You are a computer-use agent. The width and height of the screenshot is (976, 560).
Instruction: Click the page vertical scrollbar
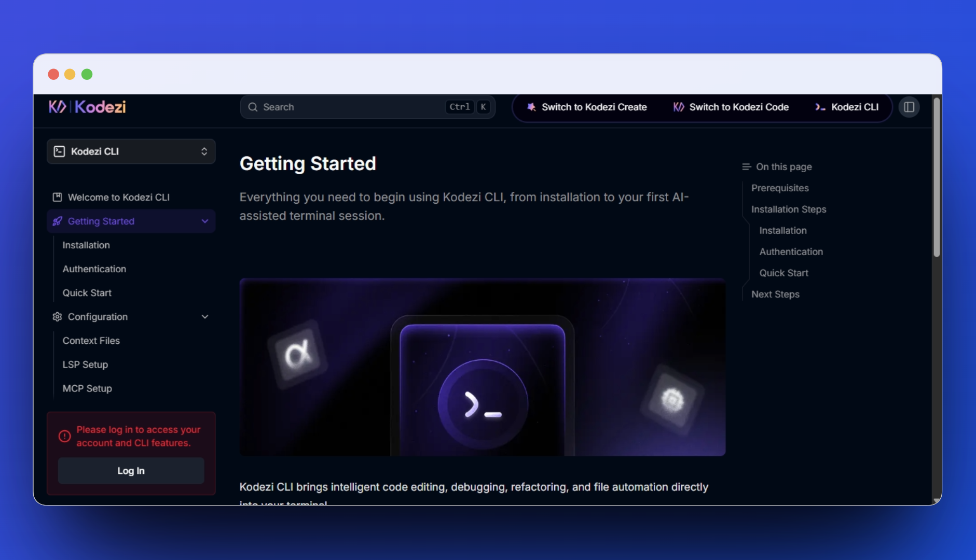tap(937, 177)
